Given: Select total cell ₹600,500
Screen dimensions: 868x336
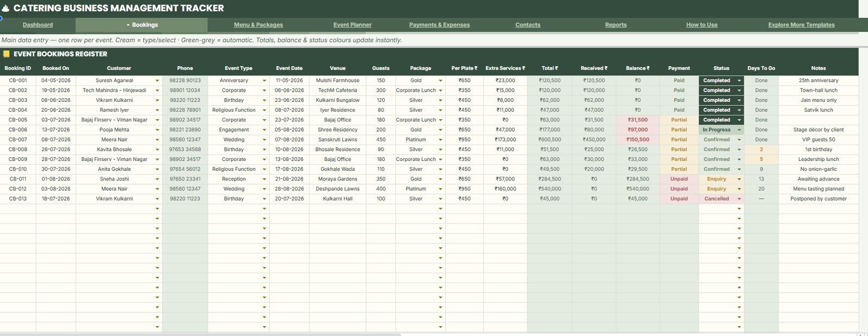Looking at the screenshot, I should (x=550, y=139).
